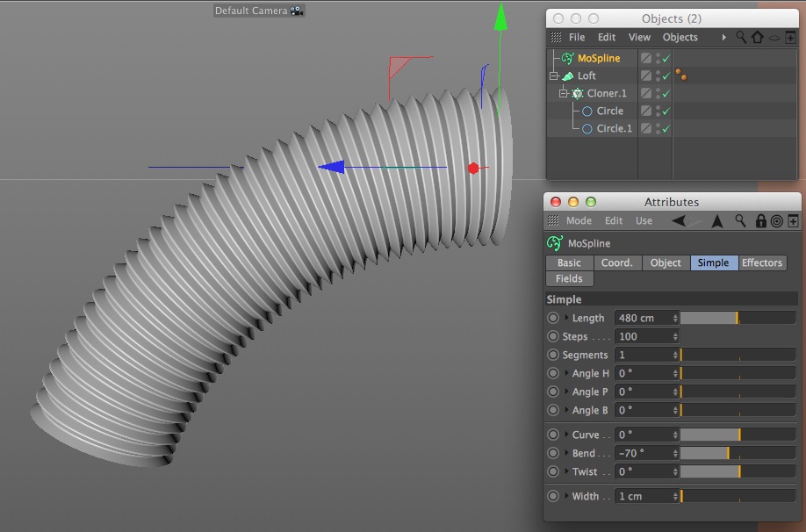Screen dimensions: 806x532
Task: Switch to the Effectors tab
Action: (762, 262)
